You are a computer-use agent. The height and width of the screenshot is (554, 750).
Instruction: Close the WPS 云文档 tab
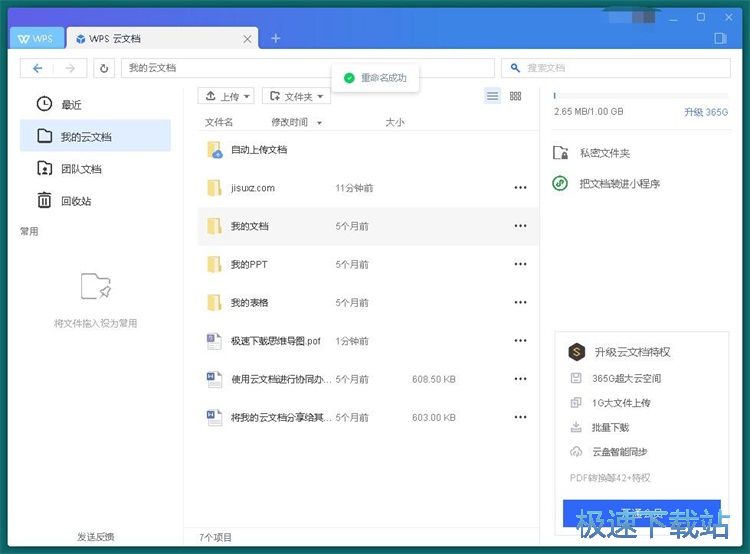point(247,39)
